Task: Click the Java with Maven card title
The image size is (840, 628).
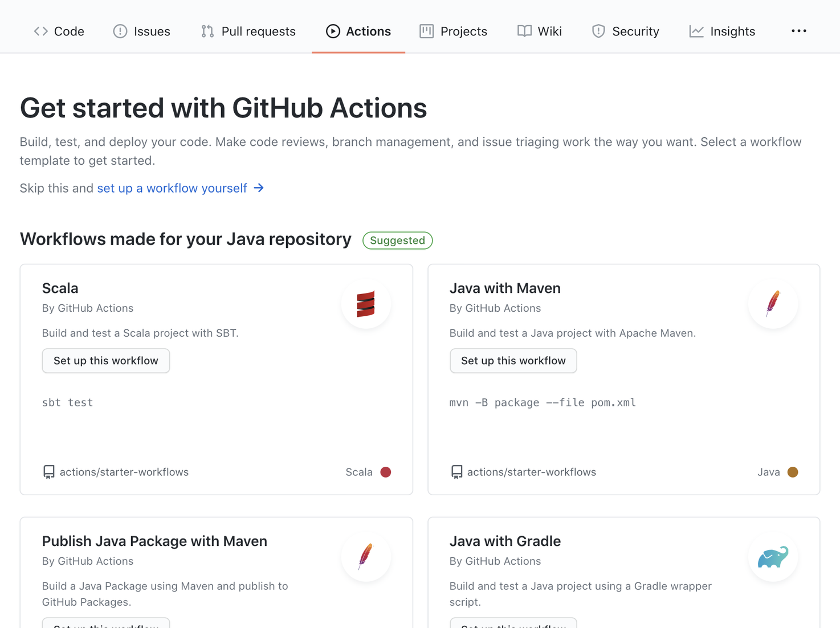Action: pyautogui.click(x=505, y=288)
